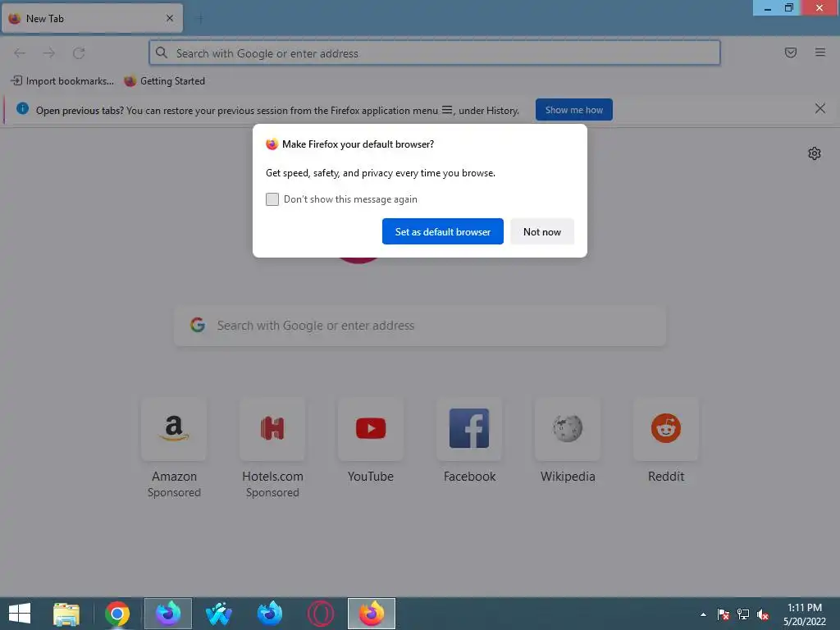Open the Firefox application menu
The image size is (840, 630).
coord(819,52)
